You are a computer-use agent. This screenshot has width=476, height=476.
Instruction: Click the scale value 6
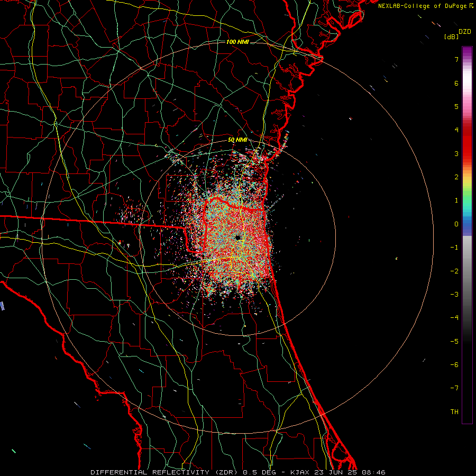(x=456, y=83)
